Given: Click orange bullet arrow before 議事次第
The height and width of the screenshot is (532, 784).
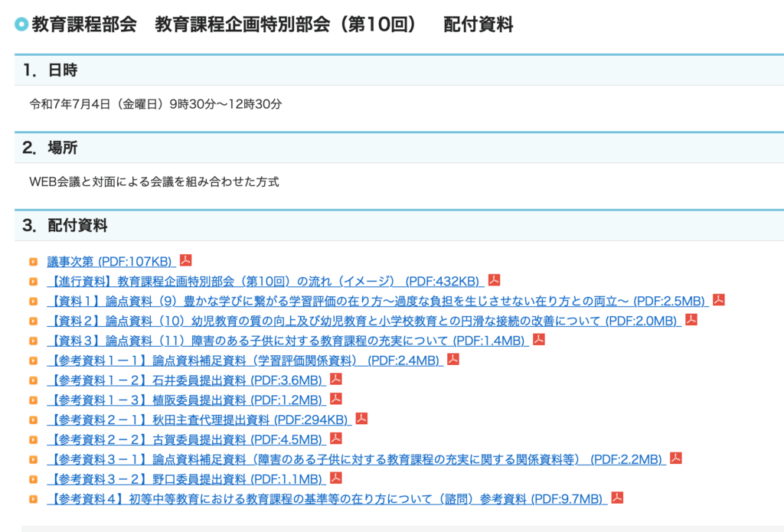Looking at the screenshot, I should pyautogui.click(x=34, y=262).
